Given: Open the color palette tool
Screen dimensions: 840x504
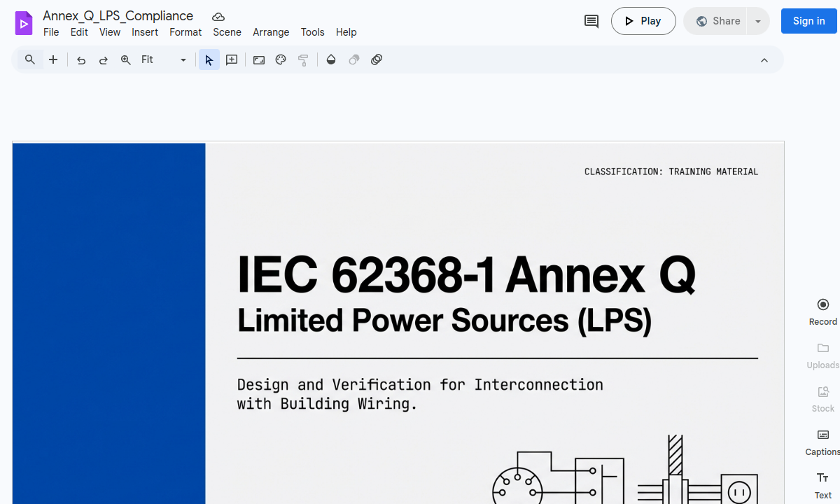Looking at the screenshot, I should 281,59.
